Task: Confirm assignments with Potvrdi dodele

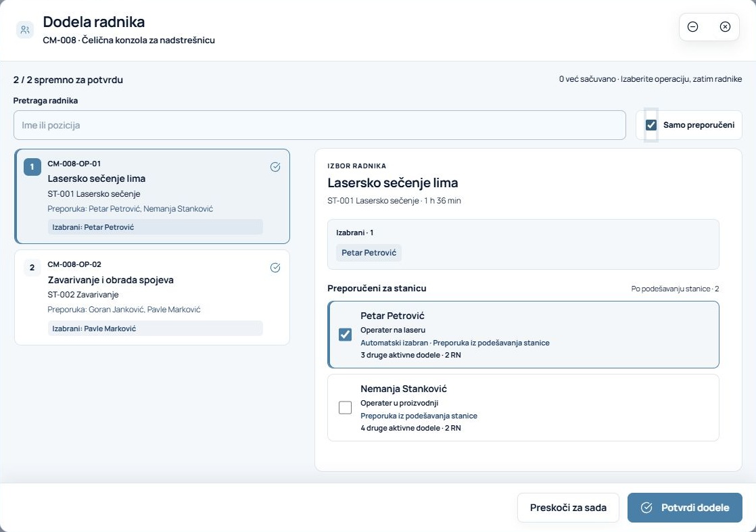Action: click(684, 508)
